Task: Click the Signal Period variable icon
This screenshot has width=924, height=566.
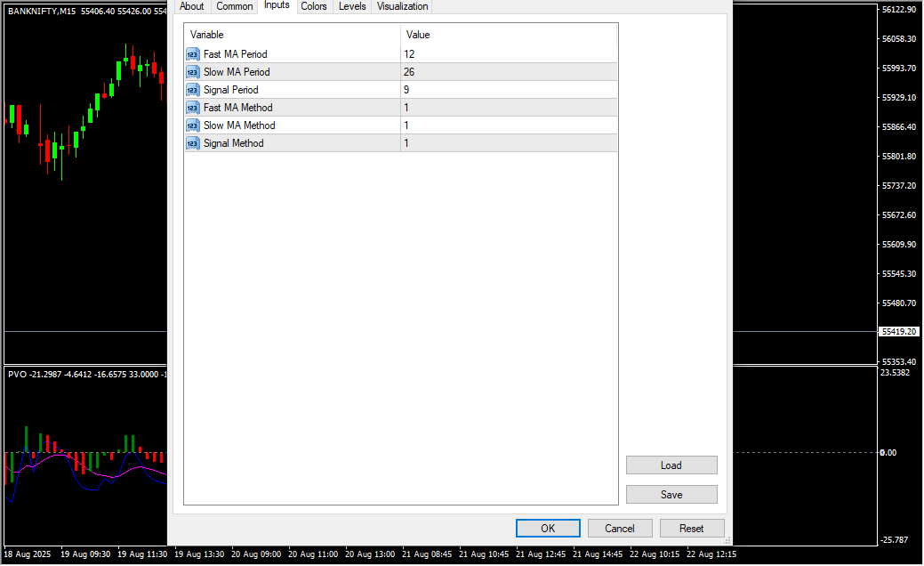Action: [193, 90]
